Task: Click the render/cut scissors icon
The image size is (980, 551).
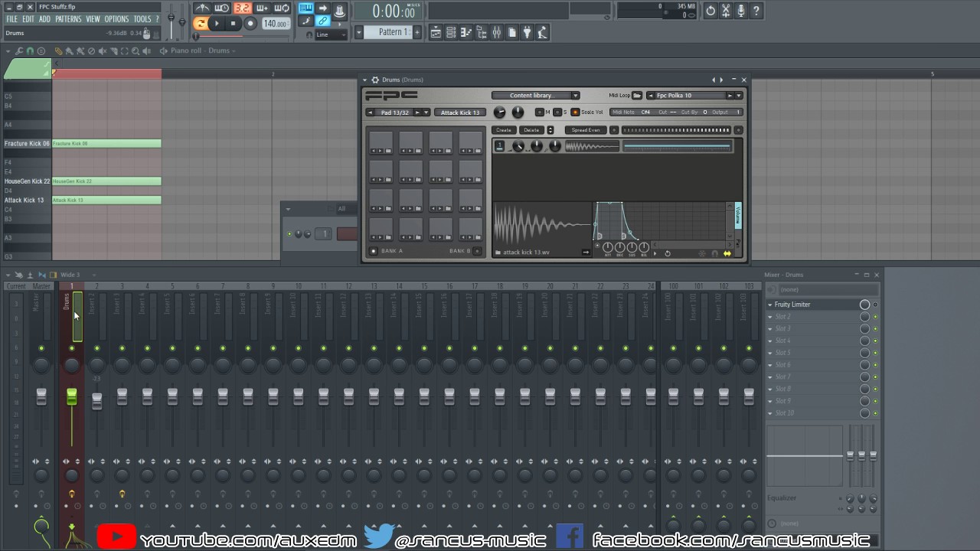Action: coord(726,11)
